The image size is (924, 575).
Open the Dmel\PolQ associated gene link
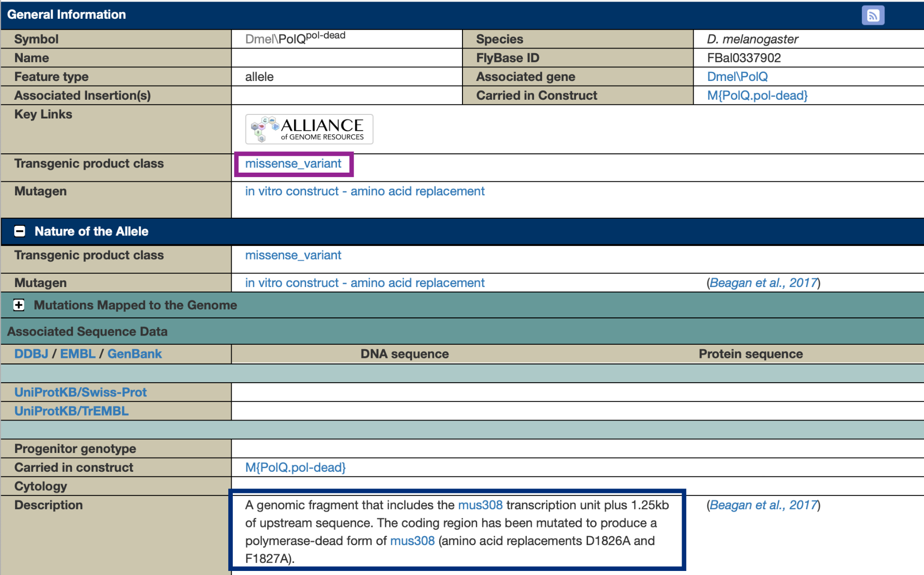tap(737, 76)
